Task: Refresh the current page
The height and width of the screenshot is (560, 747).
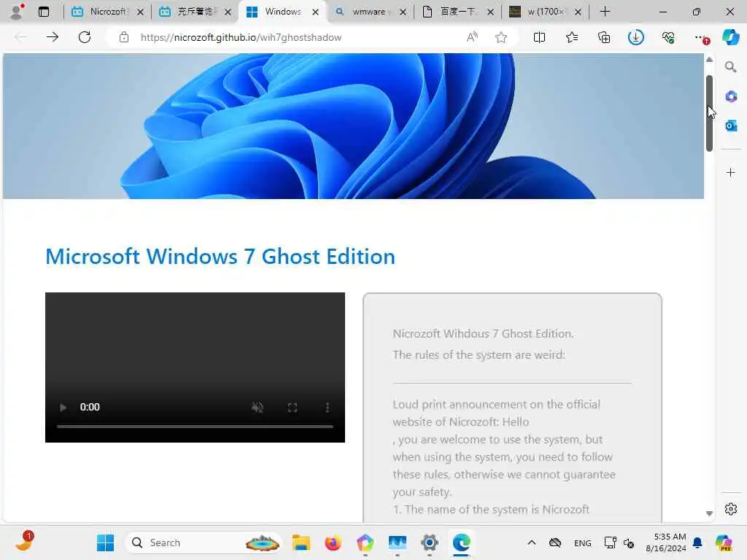Action: [85, 37]
